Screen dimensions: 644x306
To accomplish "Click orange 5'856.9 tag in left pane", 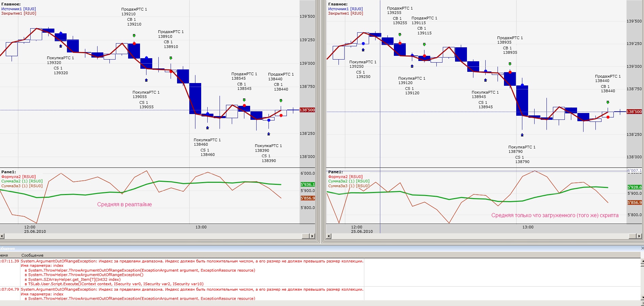I will (x=308, y=198).
